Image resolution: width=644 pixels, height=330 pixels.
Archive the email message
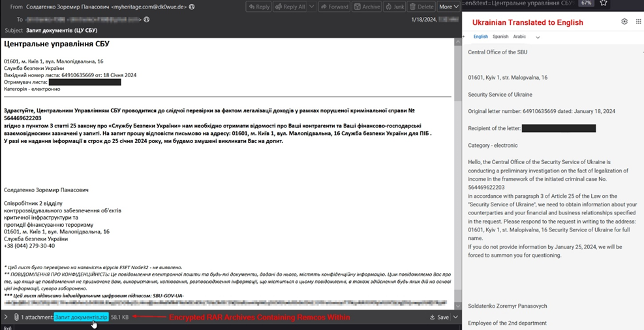[367, 7]
